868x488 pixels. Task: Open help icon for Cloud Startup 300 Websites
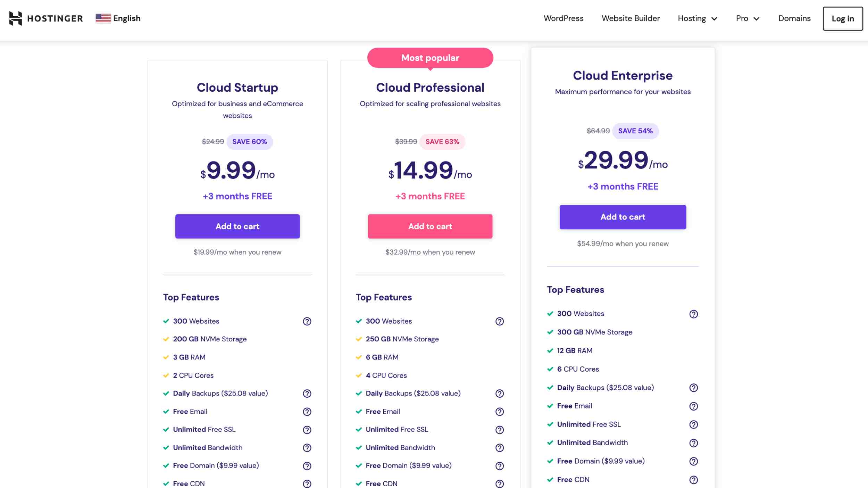pyautogui.click(x=307, y=321)
